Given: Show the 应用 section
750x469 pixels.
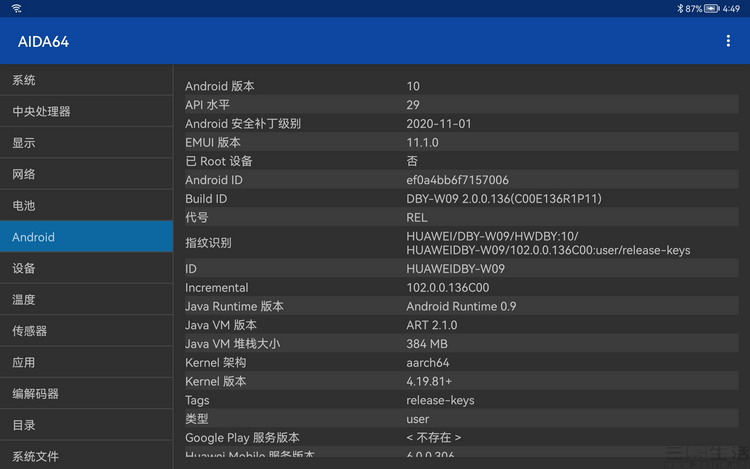Looking at the screenshot, I should tap(86, 362).
